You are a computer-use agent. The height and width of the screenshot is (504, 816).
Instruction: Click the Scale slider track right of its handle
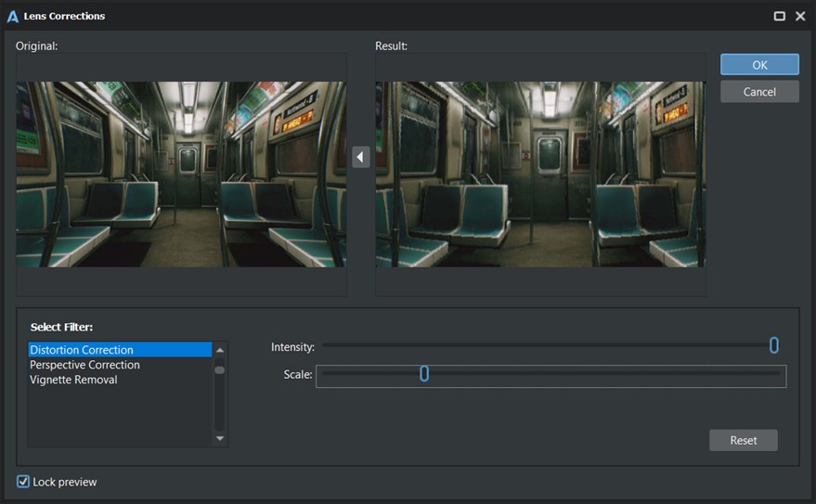(603, 374)
